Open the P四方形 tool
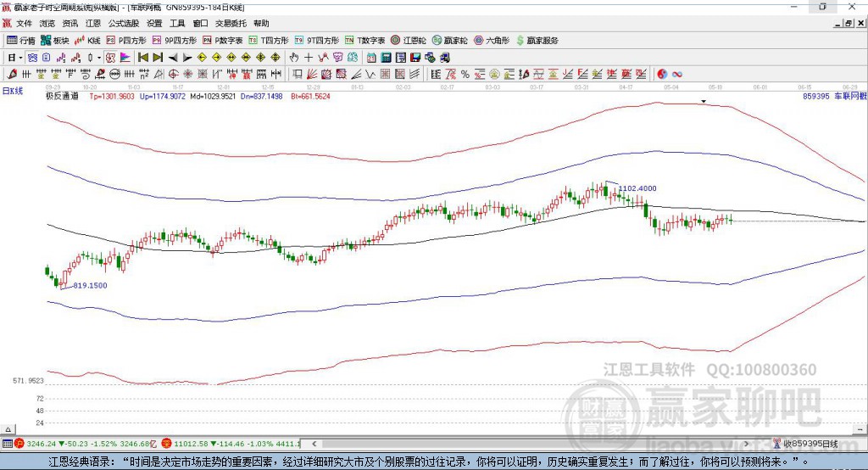 tap(126, 41)
